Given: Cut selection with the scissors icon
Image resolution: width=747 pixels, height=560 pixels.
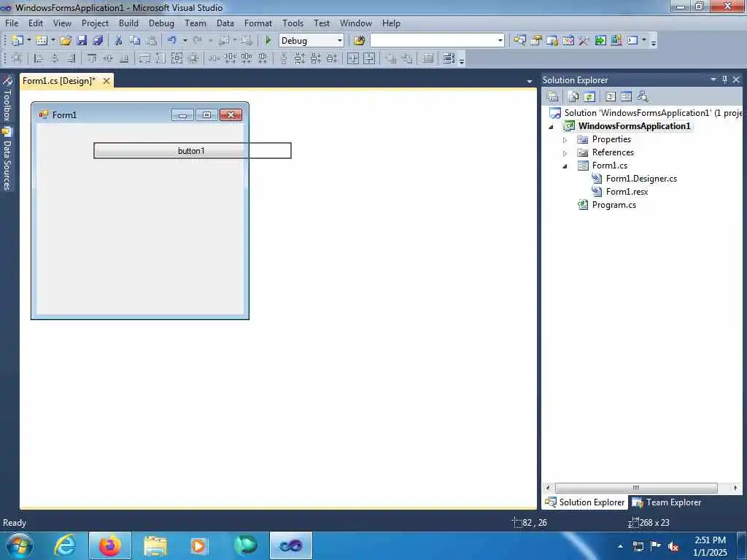Looking at the screenshot, I should 119,41.
